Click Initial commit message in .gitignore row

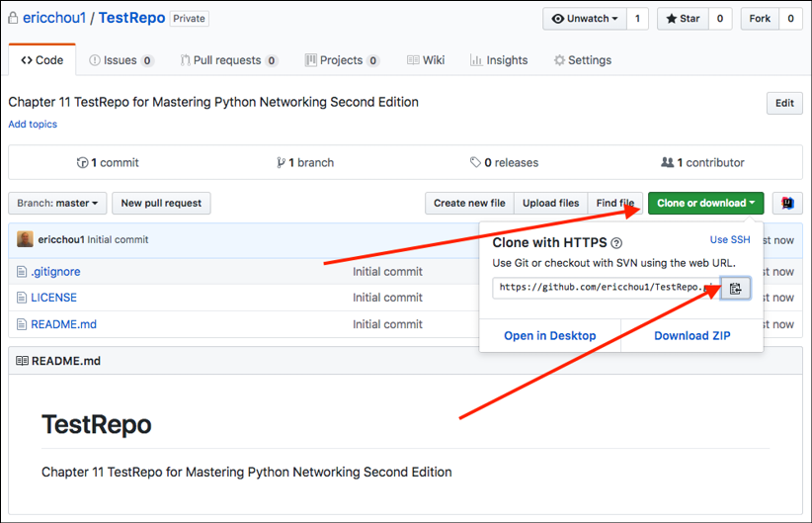tap(387, 272)
